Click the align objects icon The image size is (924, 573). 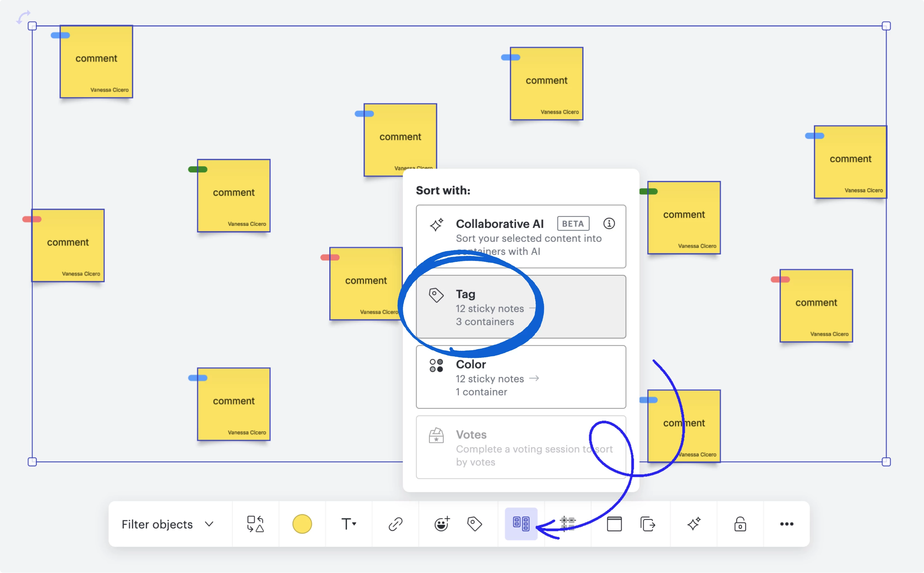click(x=567, y=524)
